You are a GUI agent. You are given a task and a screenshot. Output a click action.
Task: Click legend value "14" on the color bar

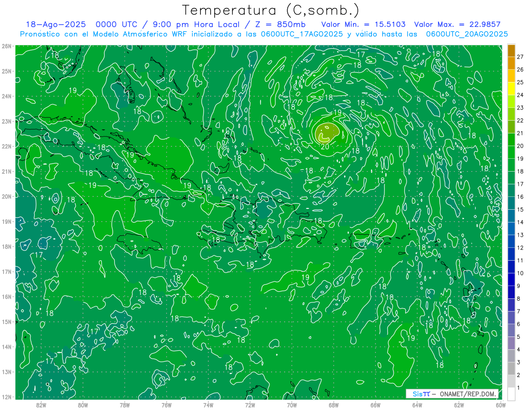point(520,222)
